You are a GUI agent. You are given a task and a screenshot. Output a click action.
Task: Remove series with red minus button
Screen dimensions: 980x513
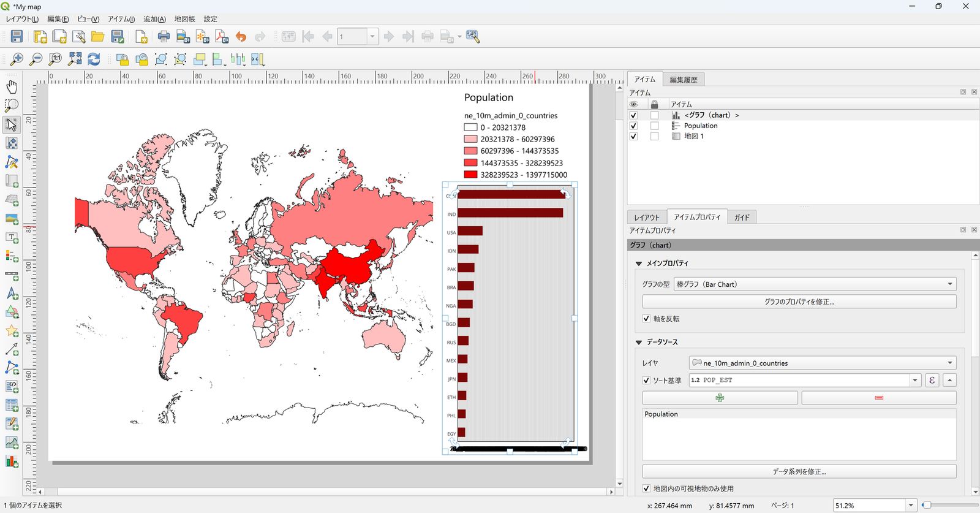(x=879, y=398)
